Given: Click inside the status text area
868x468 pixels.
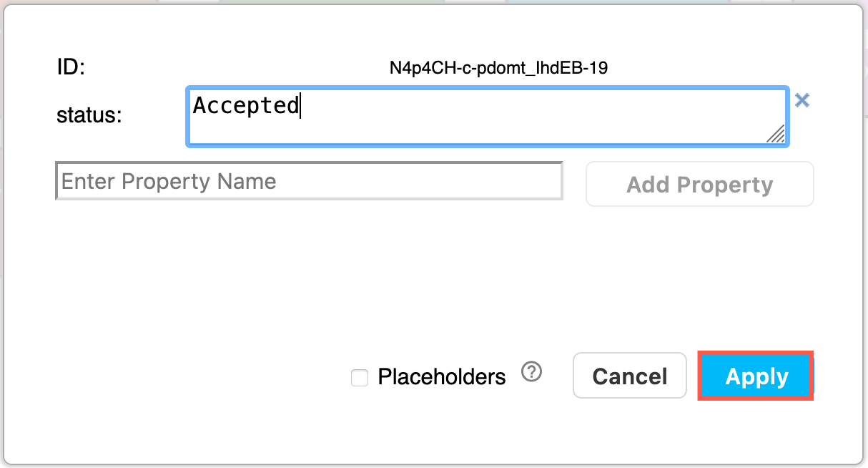Looking at the screenshot, I should click(487, 116).
